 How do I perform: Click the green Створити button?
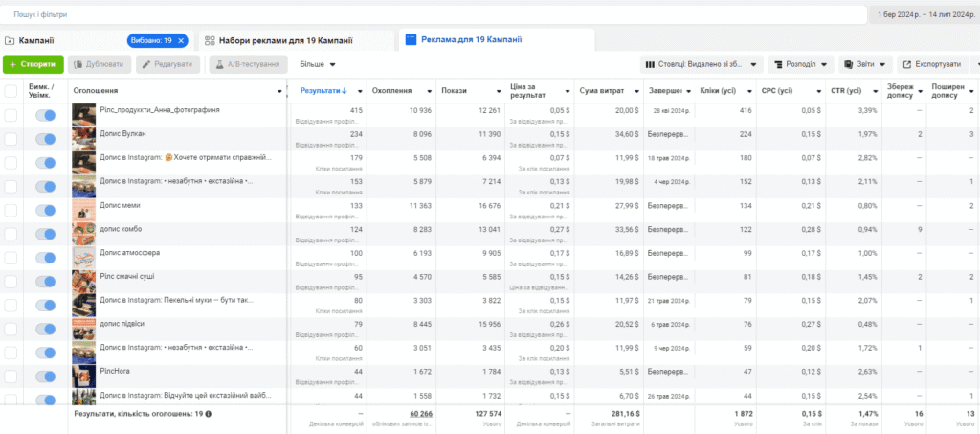pos(33,64)
